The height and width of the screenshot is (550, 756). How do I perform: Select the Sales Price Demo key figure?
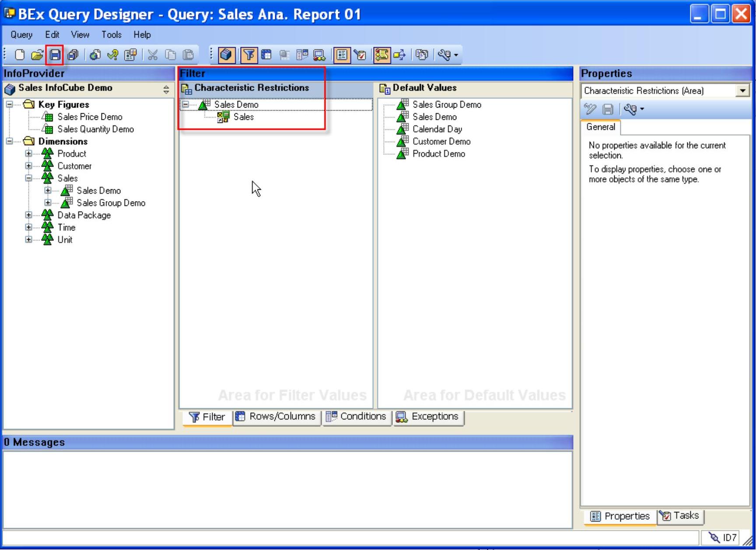tap(90, 117)
